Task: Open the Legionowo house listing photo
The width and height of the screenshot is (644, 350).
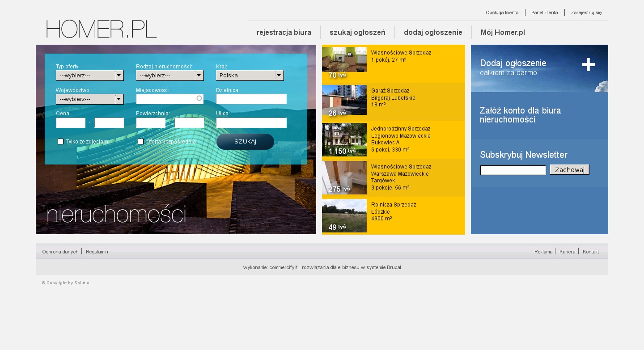Action: point(344,139)
